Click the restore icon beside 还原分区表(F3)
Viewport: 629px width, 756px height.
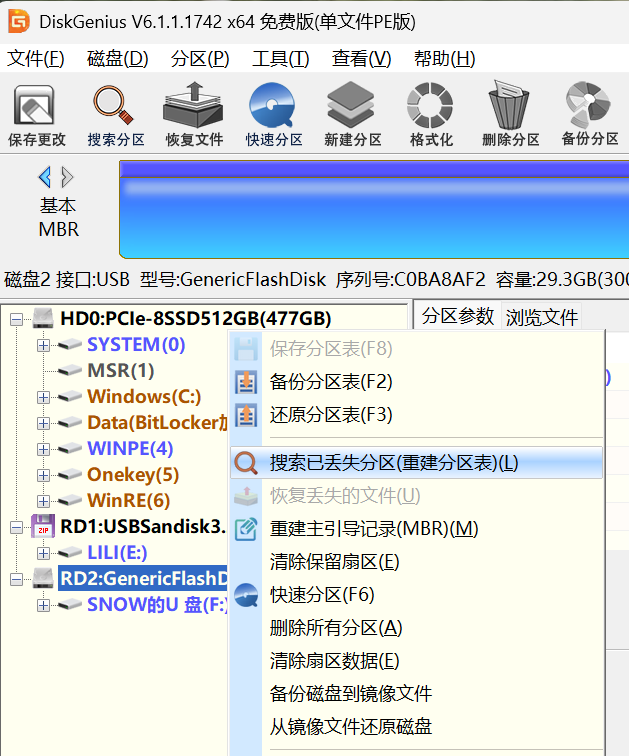pos(246,415)
